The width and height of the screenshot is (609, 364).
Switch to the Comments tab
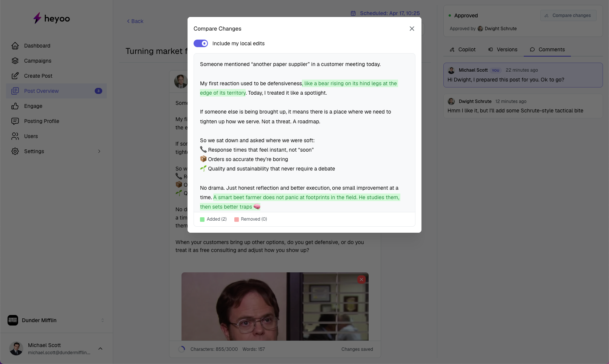pyautogui.click(x=547, y=49)
